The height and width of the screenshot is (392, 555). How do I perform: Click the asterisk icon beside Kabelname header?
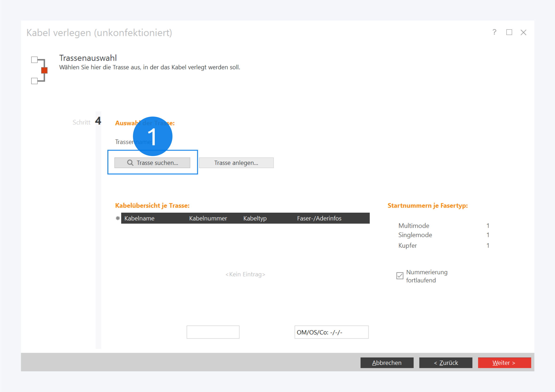(x=118, y=218)
